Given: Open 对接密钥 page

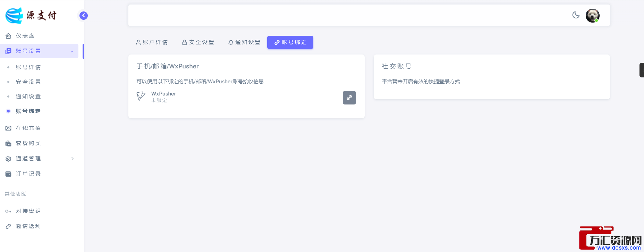Looking at the screenshot, I should (39, 211).
